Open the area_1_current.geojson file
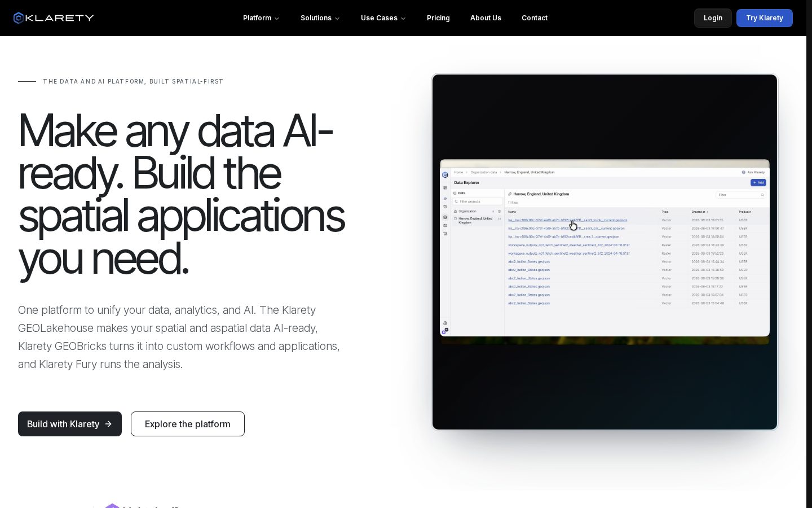The width and height of the screenshot is (812, 508). tap(563, 237)
